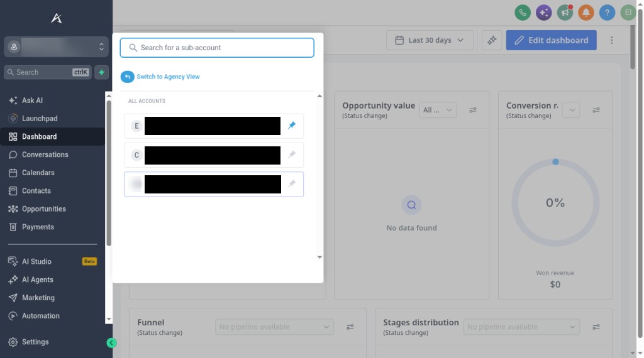
Task: Open the megaphone announcements icon
Action: click(x=565, y=13)
